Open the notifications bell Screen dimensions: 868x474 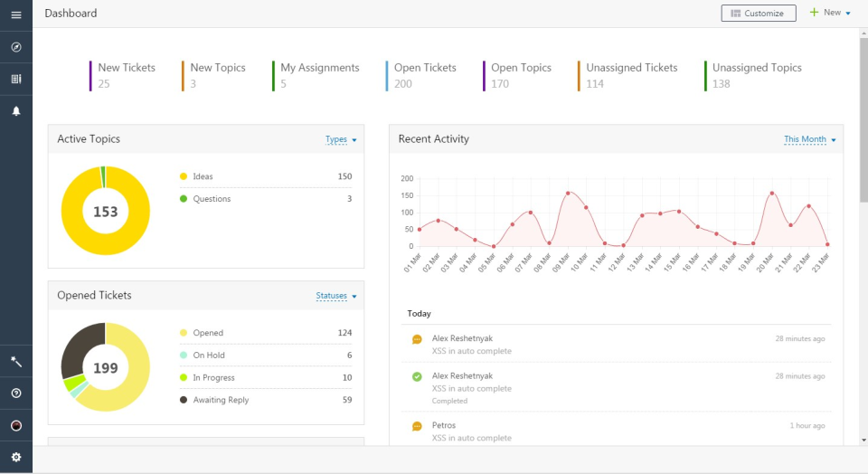(x=15, y=111)
